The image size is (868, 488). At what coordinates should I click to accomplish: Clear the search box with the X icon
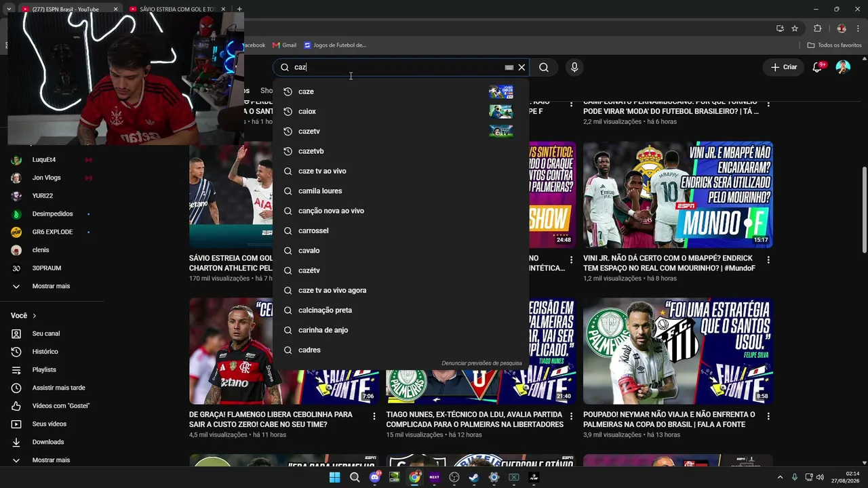pyautogui.click(x=521, y=67)
